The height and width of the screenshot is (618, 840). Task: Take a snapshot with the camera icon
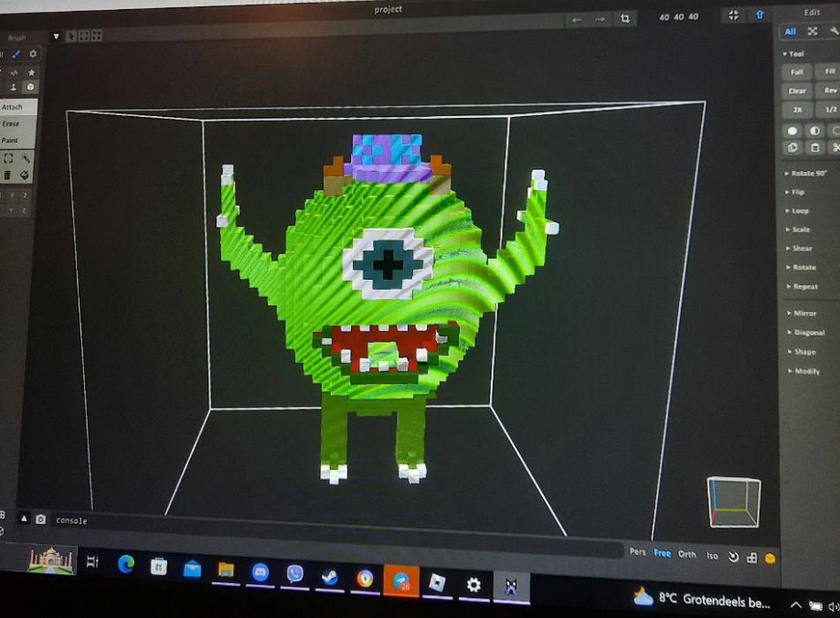tap(41, 519)
